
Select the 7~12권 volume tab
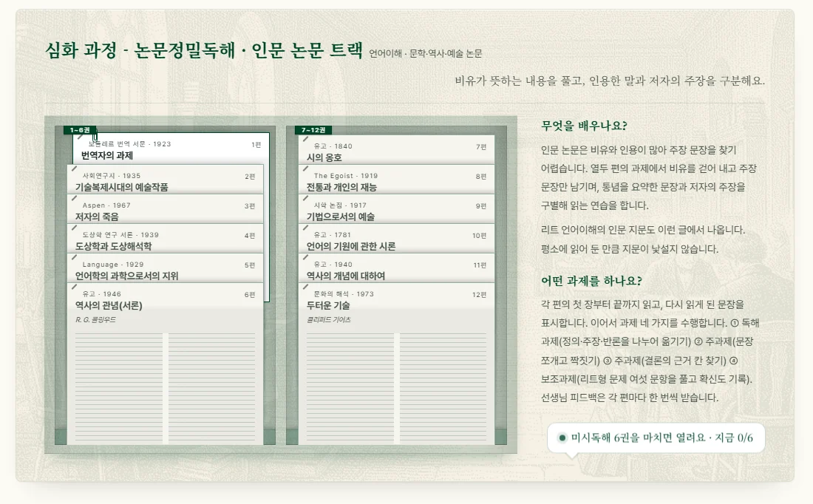coord(313,130)
